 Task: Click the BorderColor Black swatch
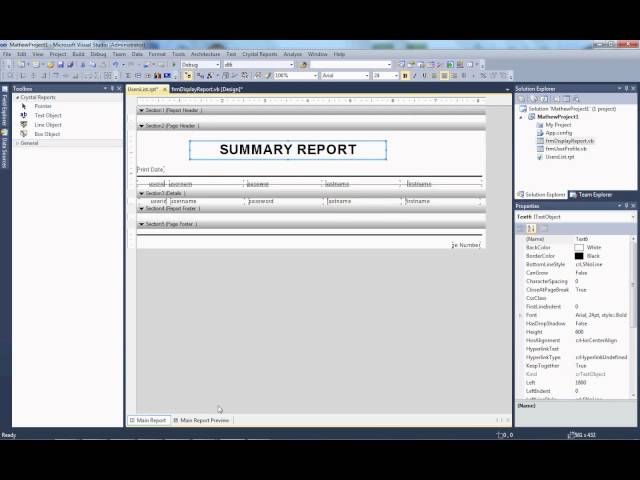579,256
